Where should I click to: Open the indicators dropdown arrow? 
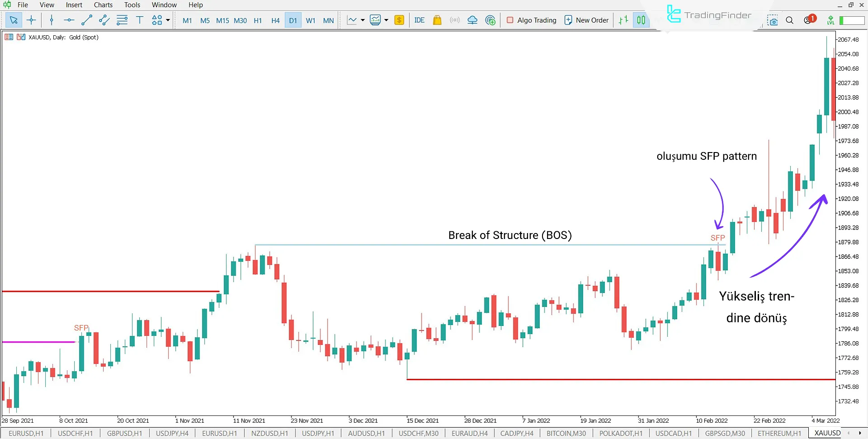387,20
